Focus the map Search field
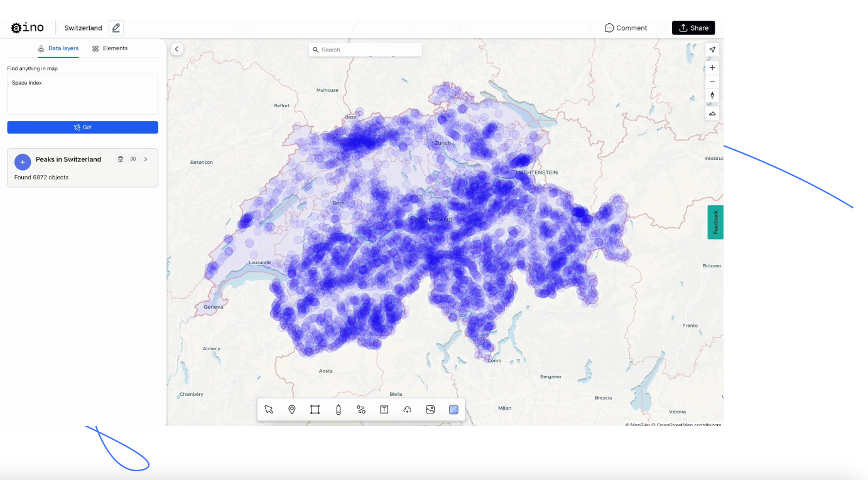868x480 pixels. pyautogui.click(x=366, y=50)
